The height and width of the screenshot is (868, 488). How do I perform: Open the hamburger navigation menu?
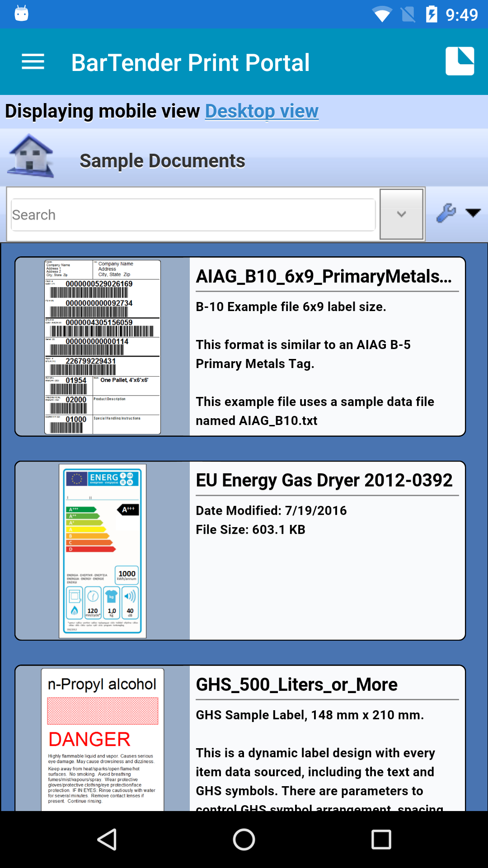33,62
